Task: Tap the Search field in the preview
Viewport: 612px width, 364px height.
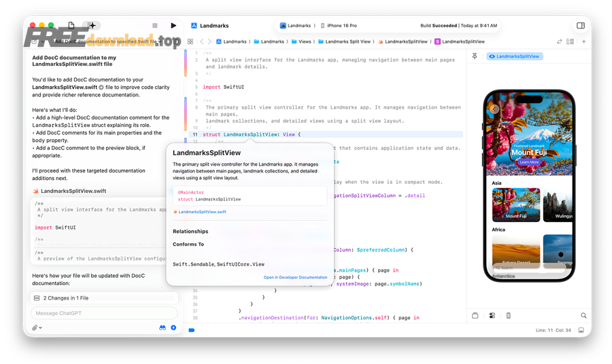Action: (x=529, y=268)
